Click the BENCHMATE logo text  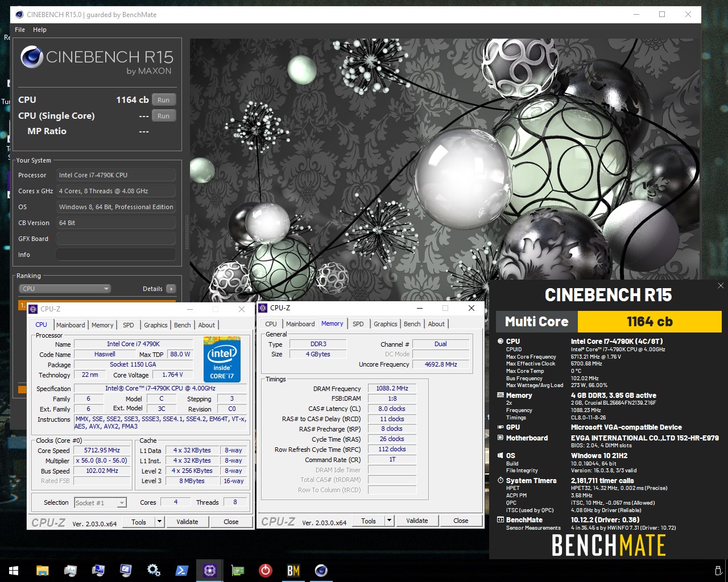(609, 546)
